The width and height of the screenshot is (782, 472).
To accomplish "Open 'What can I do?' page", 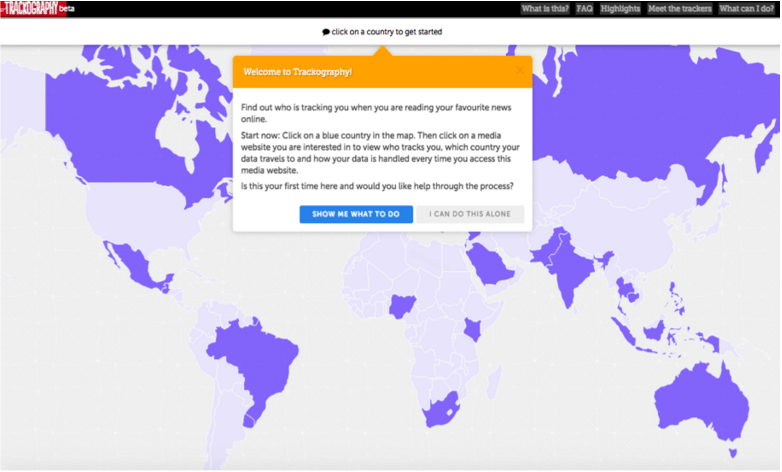I will [x=747, y=8].
